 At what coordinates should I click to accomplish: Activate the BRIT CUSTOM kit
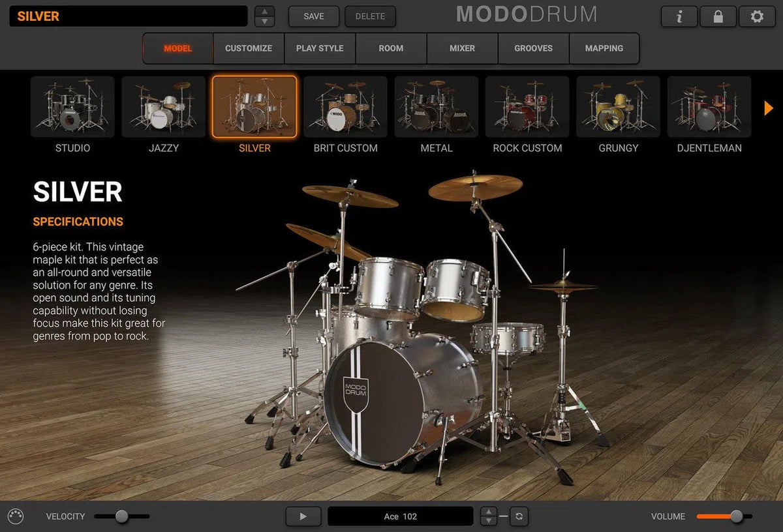click(x=345, y=107)
